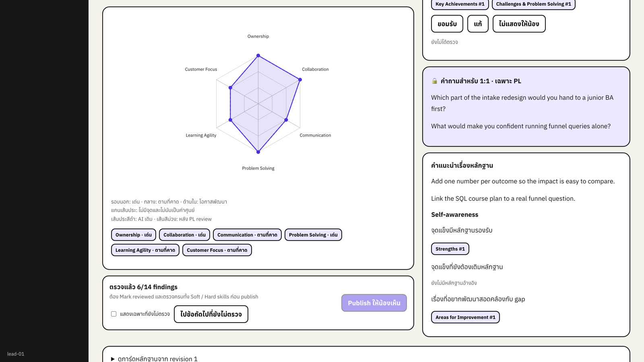This screenshot has height=362, width=644.
Task: Click Publish ให้น้องเห็น button
Action: (x=374, y=303)
